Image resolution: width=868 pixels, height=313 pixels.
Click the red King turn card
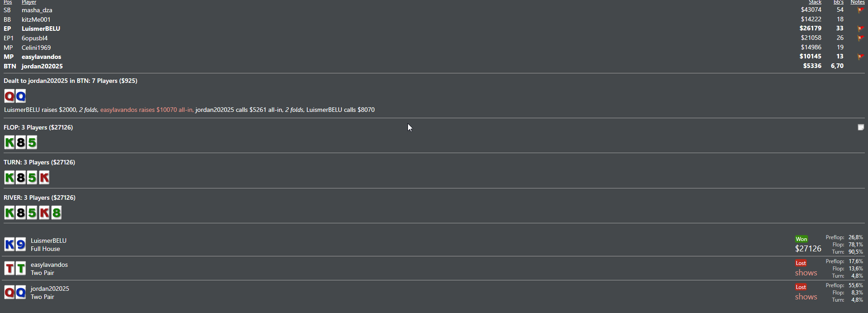[x=44, y=178]
